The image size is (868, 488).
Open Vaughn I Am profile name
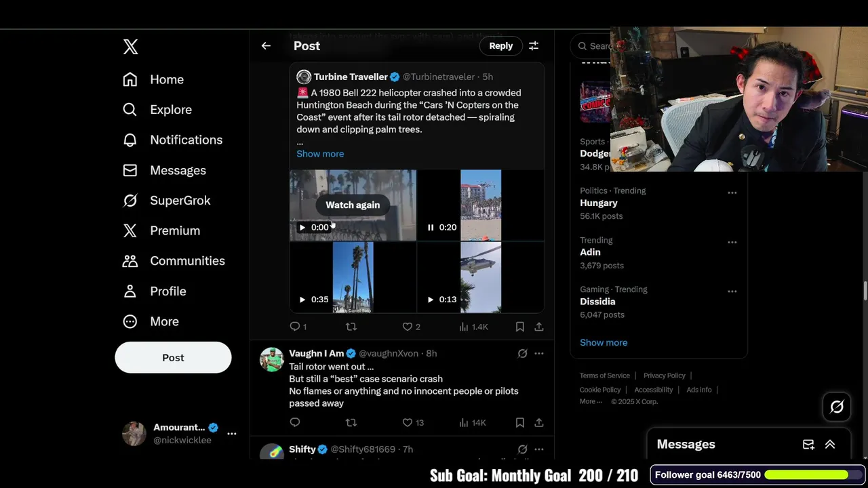(317, 353)
